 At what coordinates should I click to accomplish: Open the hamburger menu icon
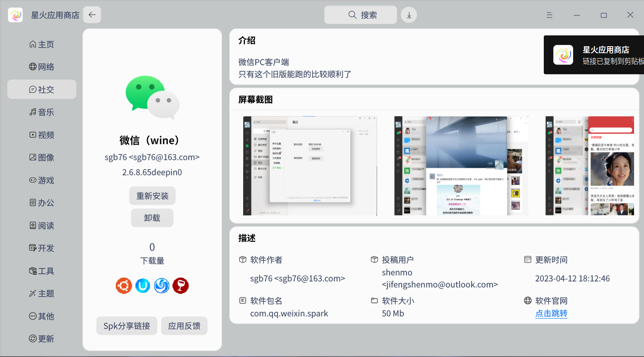point(549,15)
